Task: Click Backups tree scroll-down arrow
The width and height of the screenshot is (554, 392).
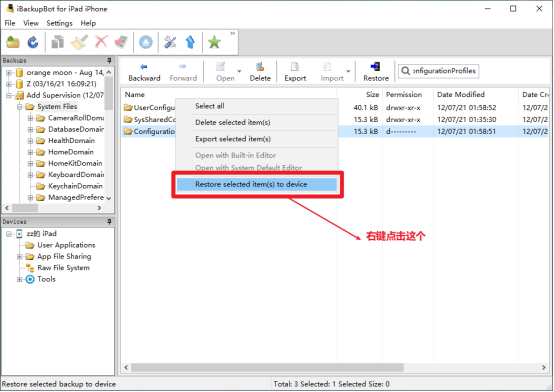Action: tap(109, 198)
